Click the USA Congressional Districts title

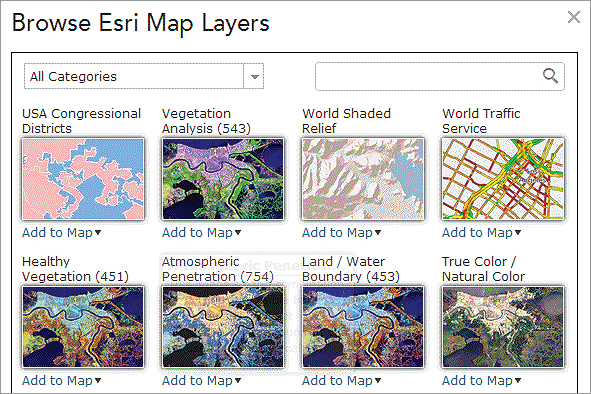pyautogui.click(x=81, y=121)
